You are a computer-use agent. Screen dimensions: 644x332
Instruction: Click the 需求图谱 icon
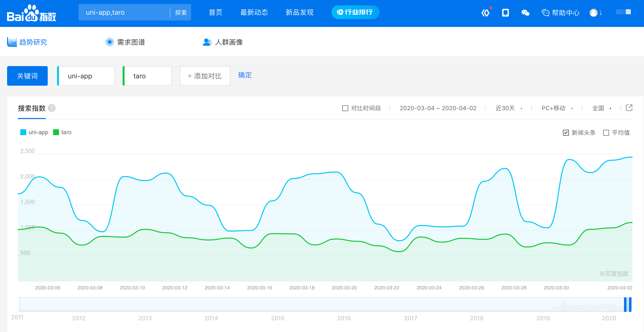(x=110, y=42)
